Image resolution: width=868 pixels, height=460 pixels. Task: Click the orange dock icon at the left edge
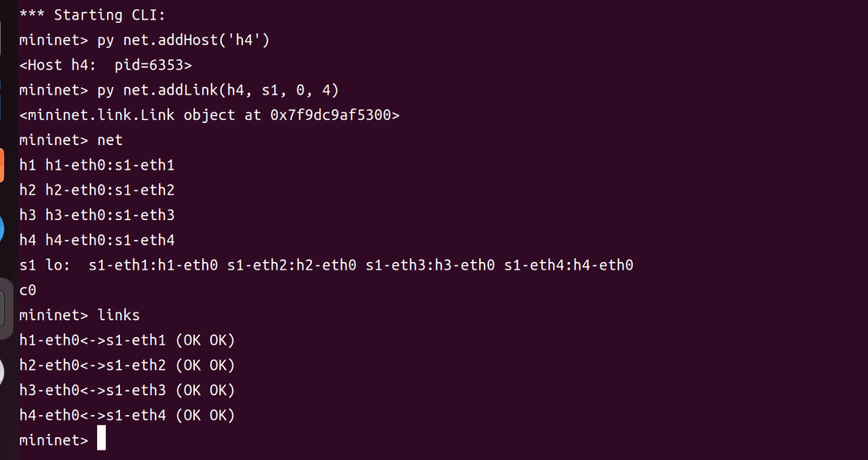[2, 165]
